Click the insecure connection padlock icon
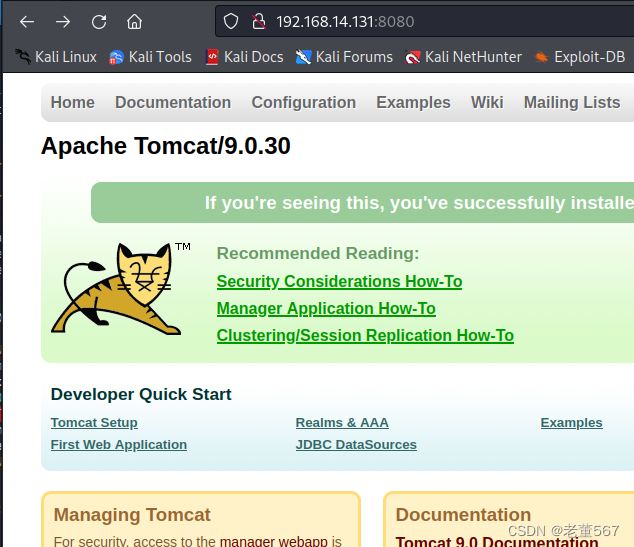This screenshot has height=547, width=634. (x=259, y=21)
